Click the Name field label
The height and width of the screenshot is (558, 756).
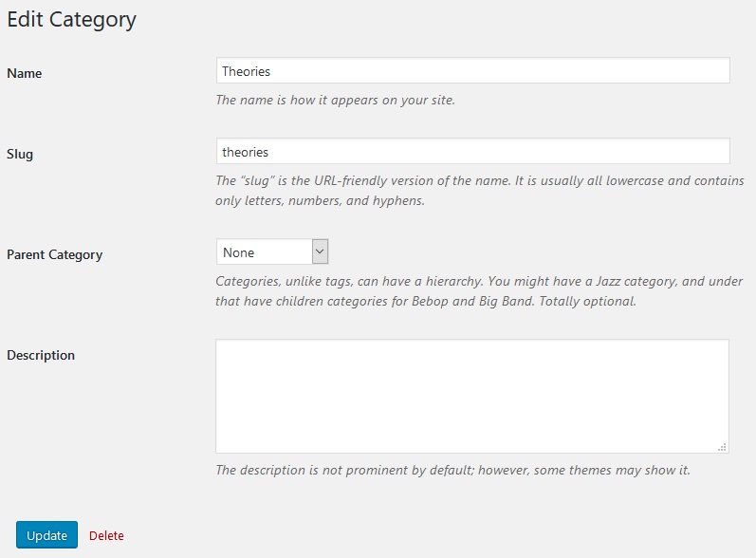(x=24, y=73)
